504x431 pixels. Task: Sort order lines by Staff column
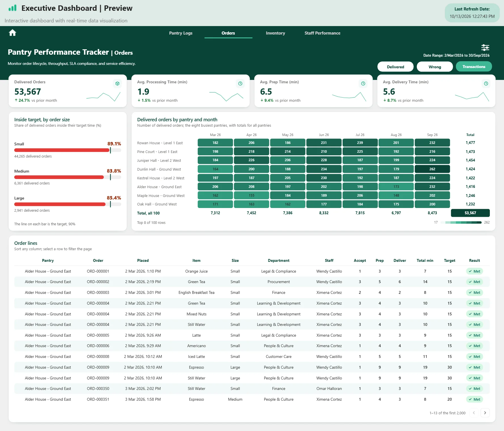coord(329,261)
